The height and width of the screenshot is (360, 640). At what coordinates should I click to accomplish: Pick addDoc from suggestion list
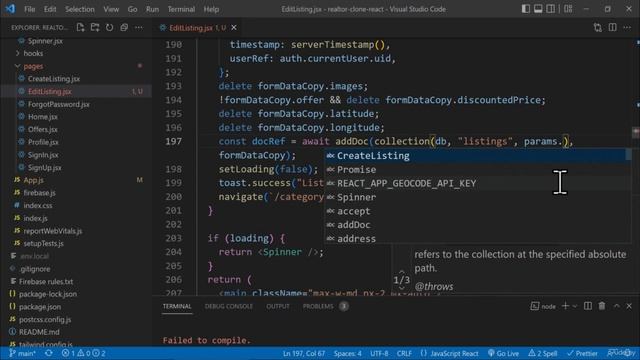coord(475,225)
